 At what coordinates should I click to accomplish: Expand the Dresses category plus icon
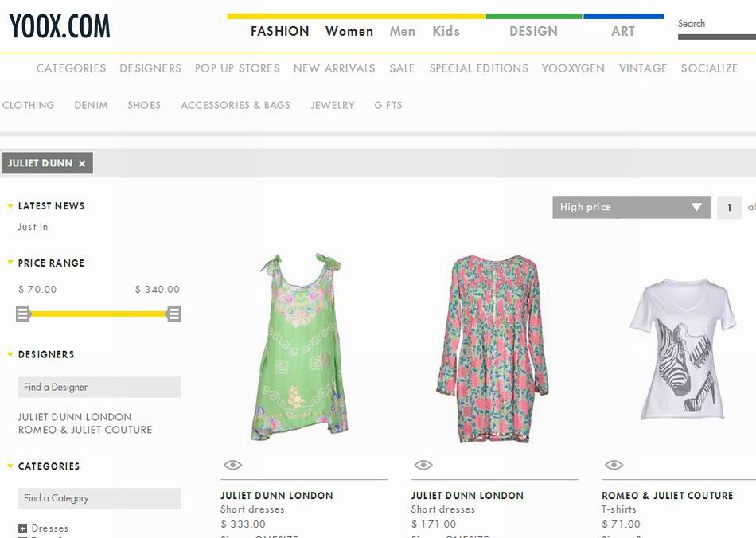click(x=22, y=528)
